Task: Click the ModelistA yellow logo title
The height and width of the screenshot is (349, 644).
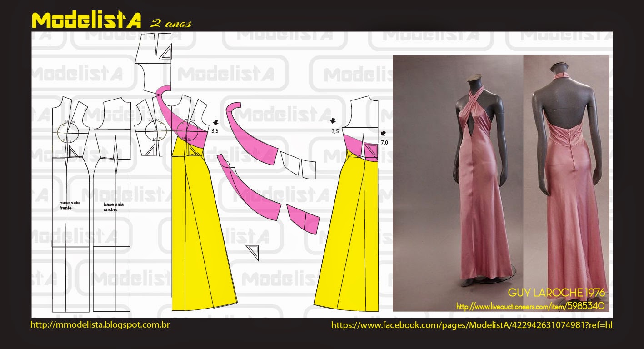Action: point(86,20)
